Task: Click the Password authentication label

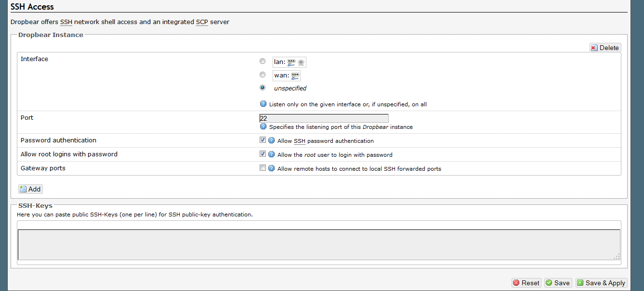Action: [58, 140]
